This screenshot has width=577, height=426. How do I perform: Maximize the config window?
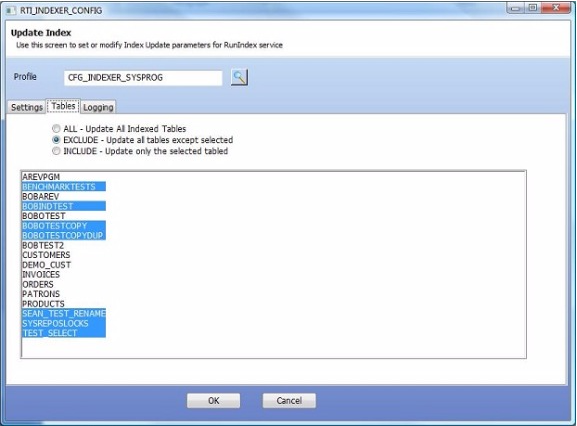point(532,8)
